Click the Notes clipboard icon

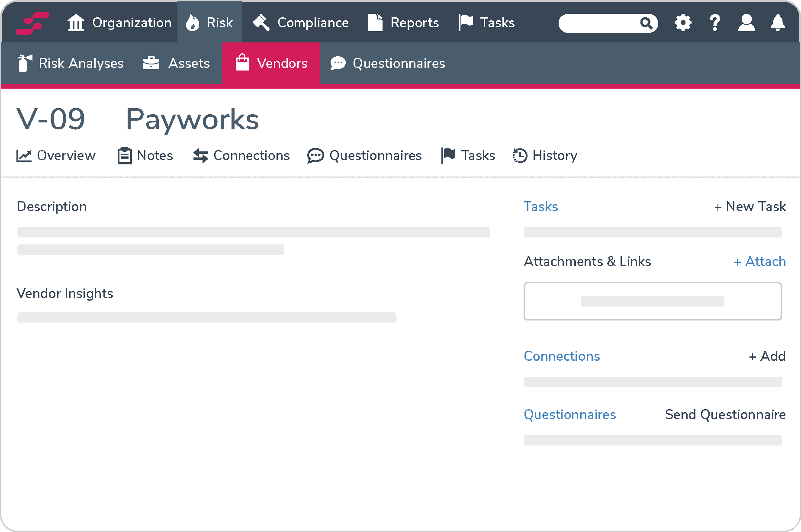point(125,155)
